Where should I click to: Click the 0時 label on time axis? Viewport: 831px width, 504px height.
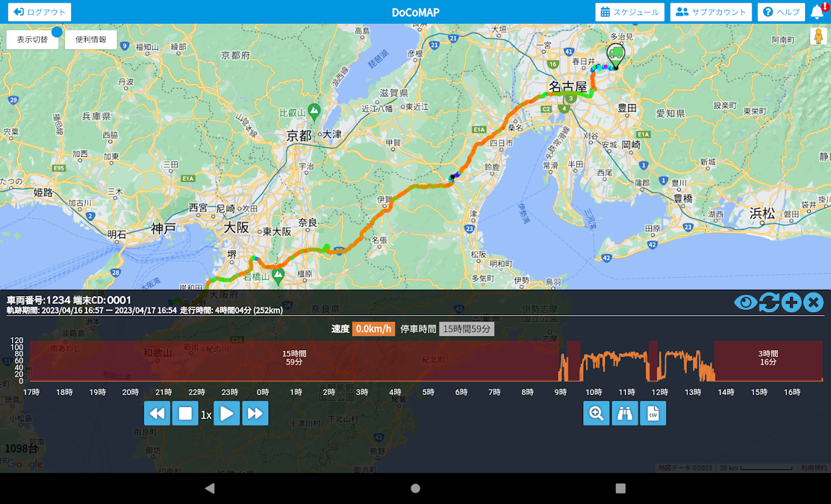263,392
